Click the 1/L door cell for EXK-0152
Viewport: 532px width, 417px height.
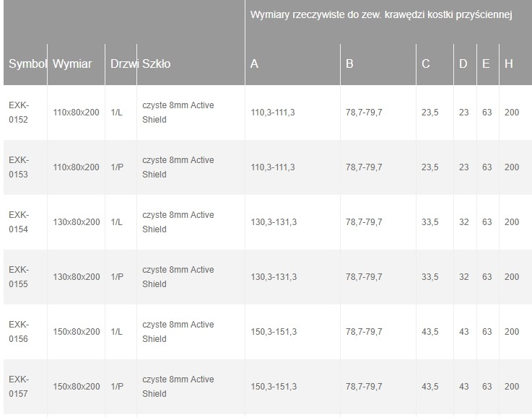click(x=117, y=113)
